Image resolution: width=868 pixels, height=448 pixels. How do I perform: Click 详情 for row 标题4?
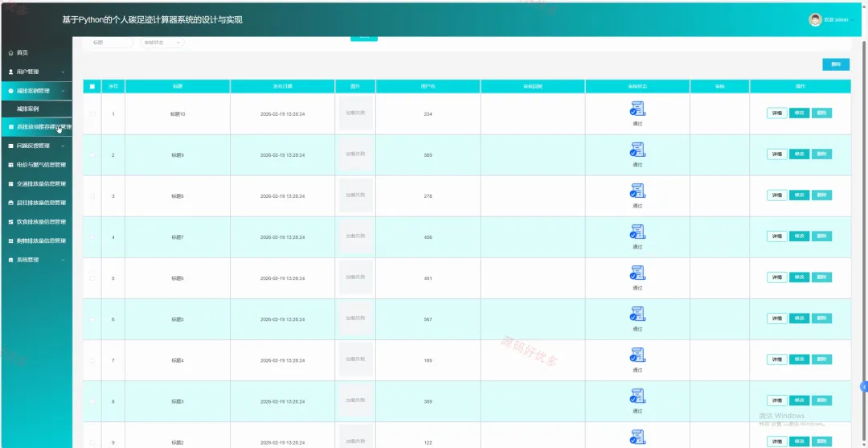click(776, 360)
